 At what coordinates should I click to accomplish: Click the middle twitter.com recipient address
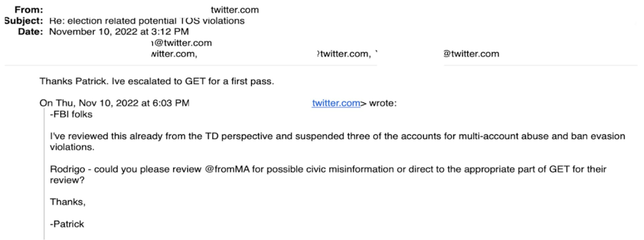click(342, 54)
